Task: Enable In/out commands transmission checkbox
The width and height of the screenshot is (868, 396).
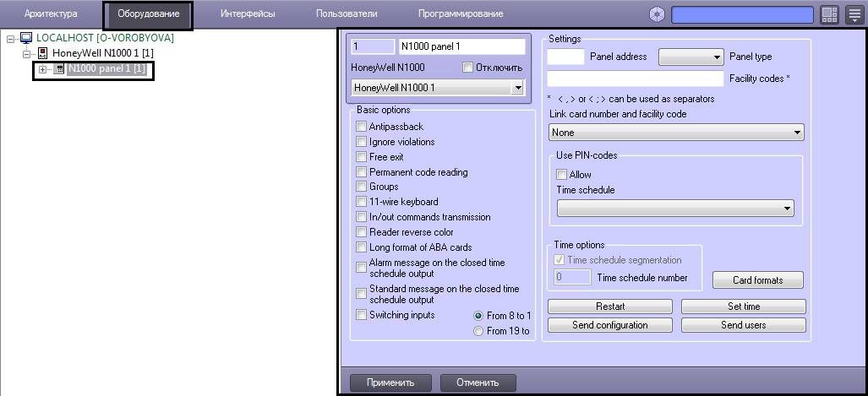Action: (361, 217)
